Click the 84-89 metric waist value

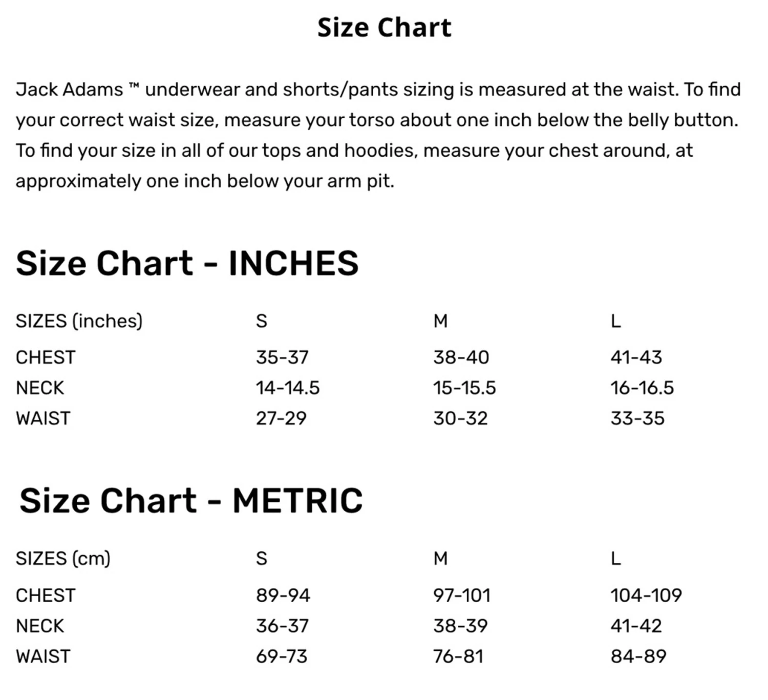click(638, 656)
